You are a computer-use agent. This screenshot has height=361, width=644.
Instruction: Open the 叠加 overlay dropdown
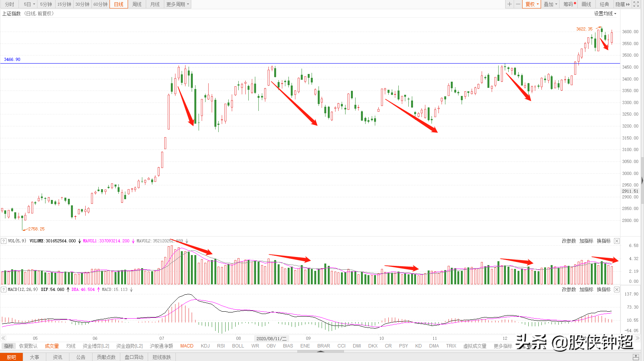coord(550,4)
